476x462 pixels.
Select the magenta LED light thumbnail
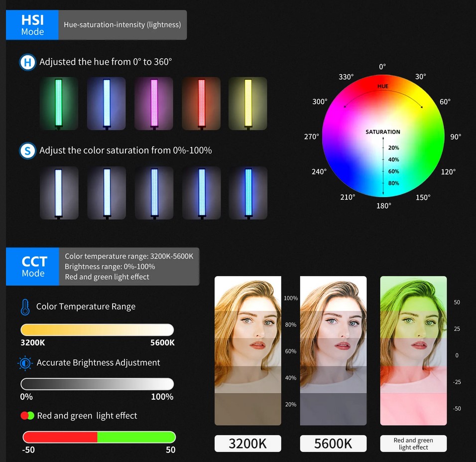coord(154,103)
